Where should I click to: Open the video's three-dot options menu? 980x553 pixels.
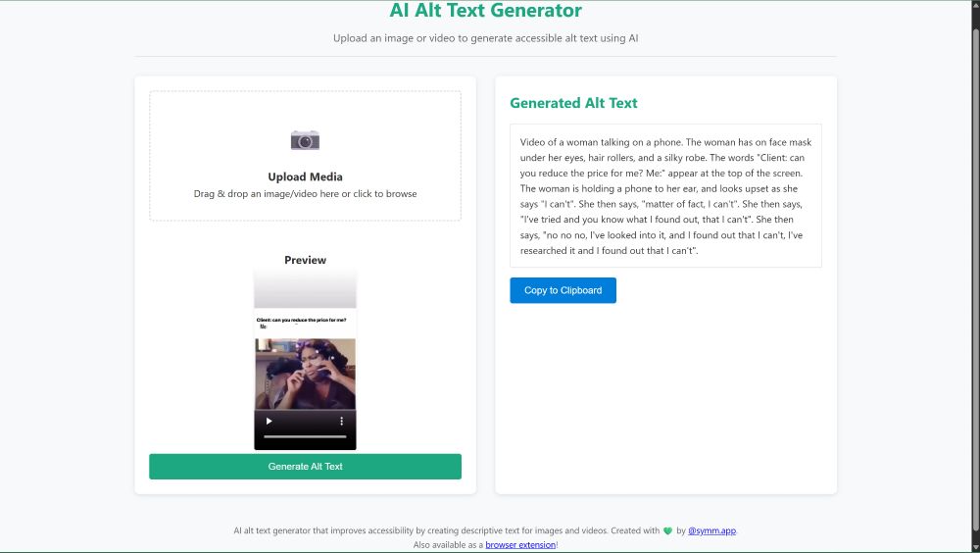(x=341, y=421)
